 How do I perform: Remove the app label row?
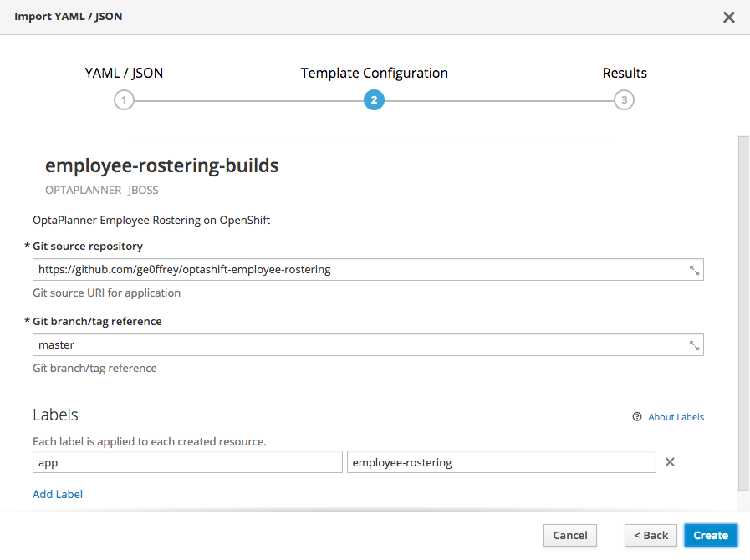670,462
